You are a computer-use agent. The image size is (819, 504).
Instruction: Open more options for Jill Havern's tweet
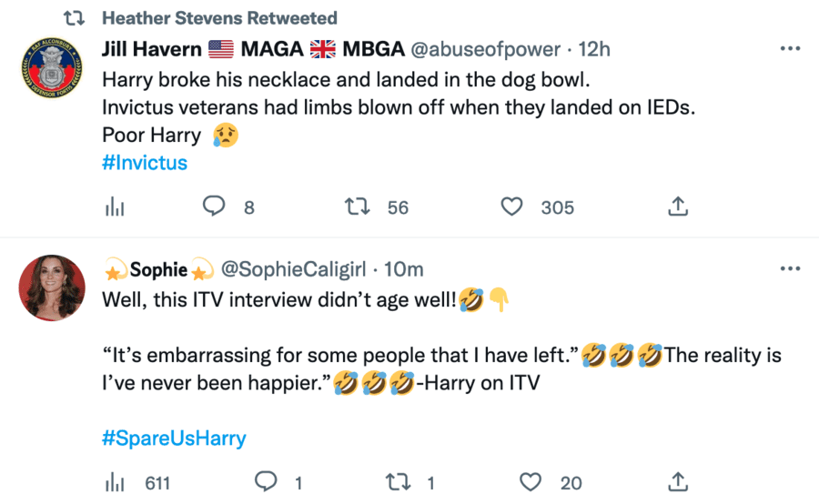click(790, 48)
